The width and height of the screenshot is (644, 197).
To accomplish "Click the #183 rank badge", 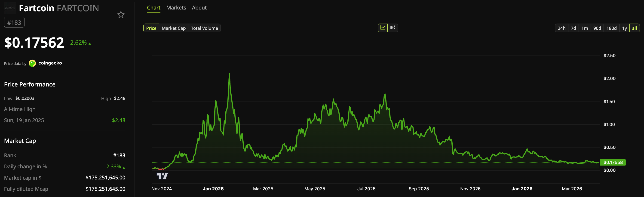I will (x=14, y=22).
